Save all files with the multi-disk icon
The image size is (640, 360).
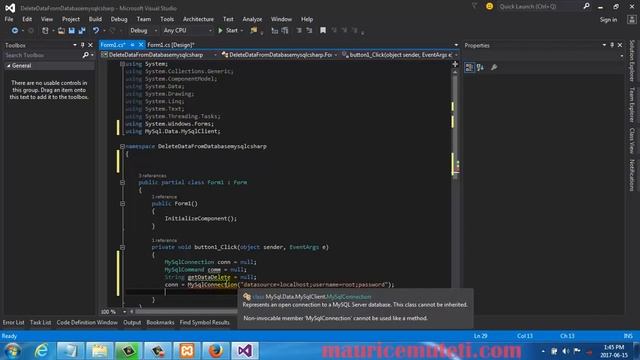(82, 31)
